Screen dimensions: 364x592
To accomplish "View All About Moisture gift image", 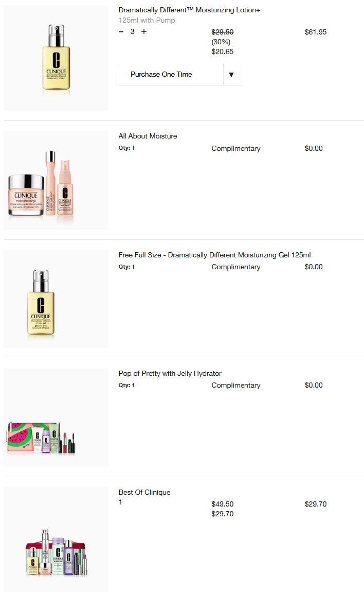I will 56,181.
